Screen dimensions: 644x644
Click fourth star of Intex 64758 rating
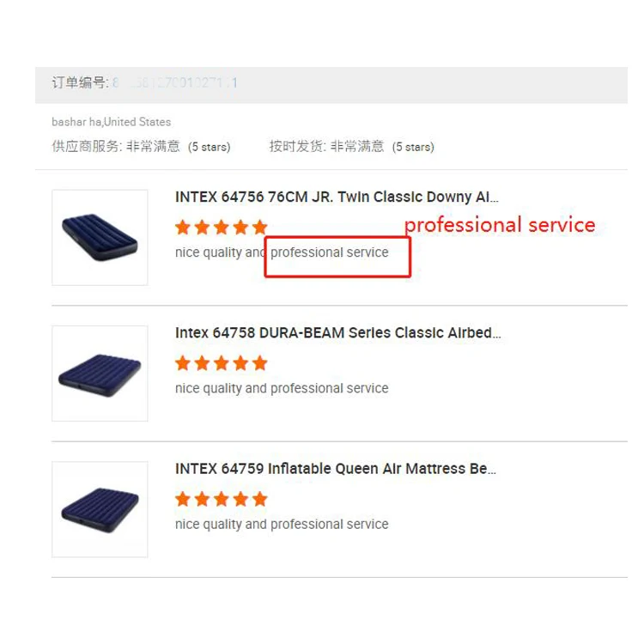240,363
